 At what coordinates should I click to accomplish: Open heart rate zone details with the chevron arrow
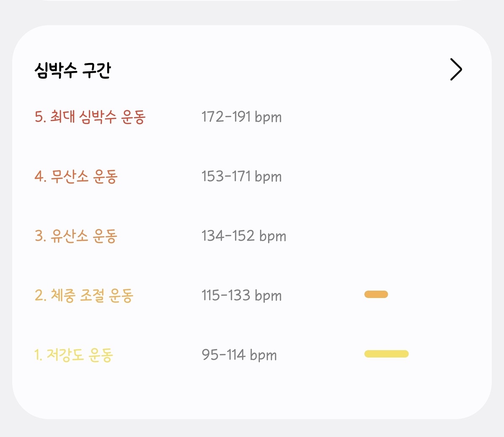tap(456, 69)
